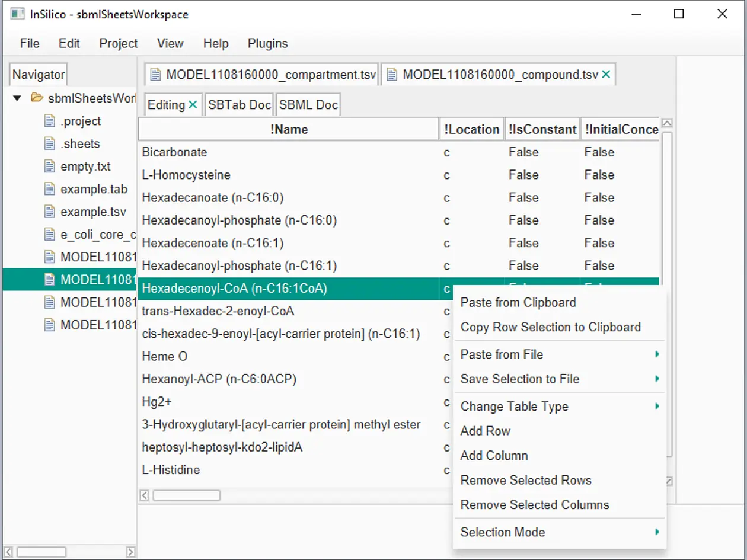Click Navigator horizontal scrollbar left arrow

(x=8, y=552)
